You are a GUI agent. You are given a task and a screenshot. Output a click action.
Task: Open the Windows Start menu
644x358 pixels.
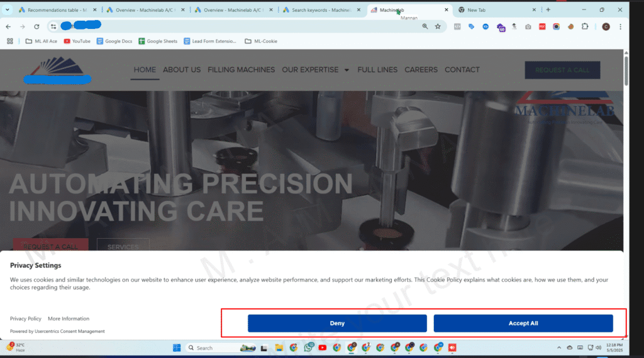coord(177,347)
